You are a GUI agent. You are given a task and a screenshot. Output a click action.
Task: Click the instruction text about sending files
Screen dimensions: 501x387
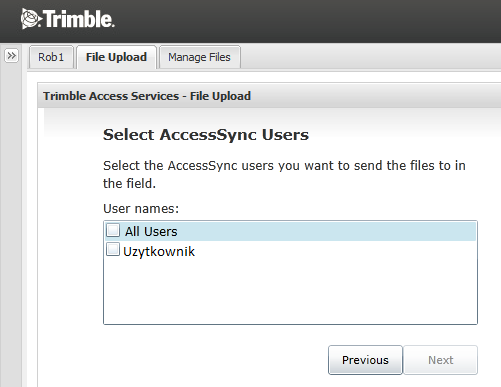coord(284,174)
